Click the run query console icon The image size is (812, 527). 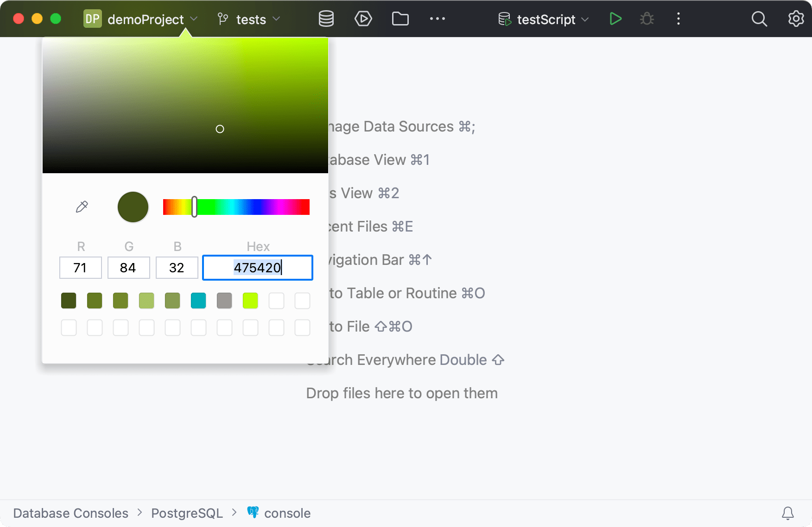pyautogui.click(x=363, y=19)
